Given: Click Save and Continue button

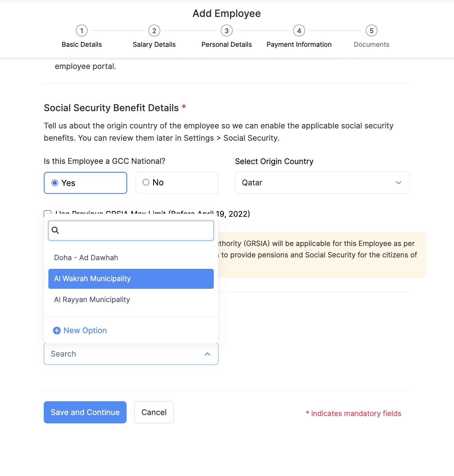Looking at the screenshot, I should [x=85, y=412].
